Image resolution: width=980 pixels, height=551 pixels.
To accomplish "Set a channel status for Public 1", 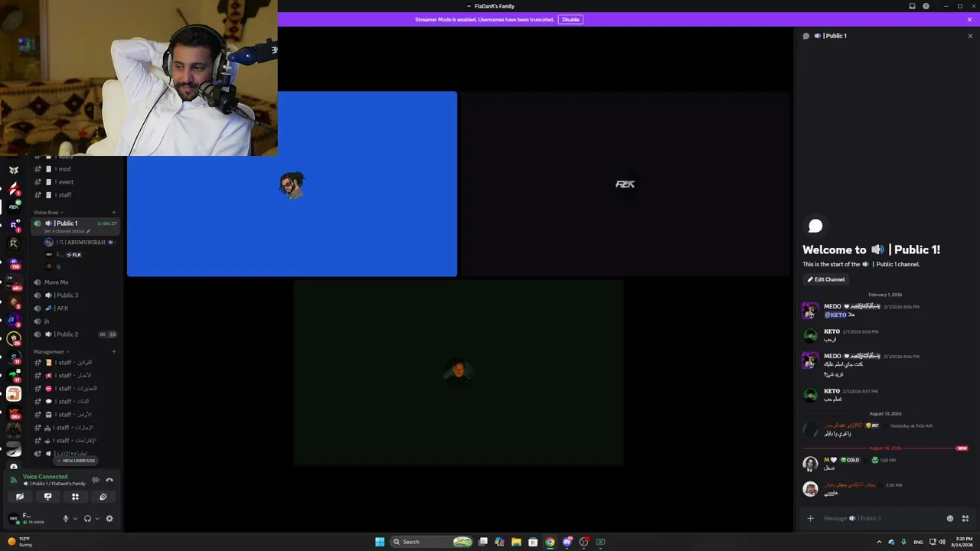I will click(67, 231).
